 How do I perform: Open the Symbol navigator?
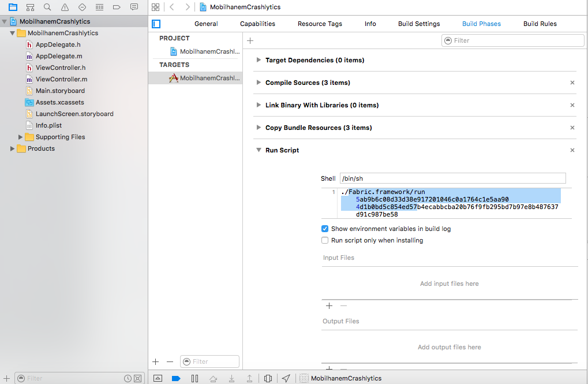point(30,7)
